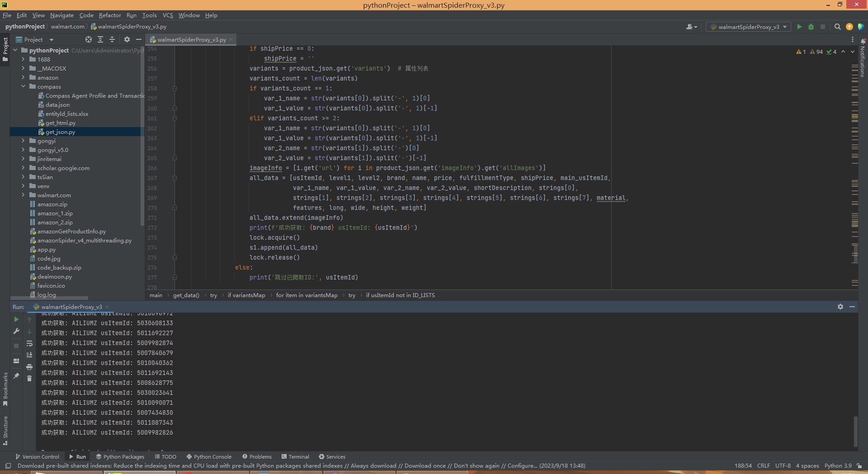
Task: Toggle the read-only lock icon in the status bar
Action: 859,466
